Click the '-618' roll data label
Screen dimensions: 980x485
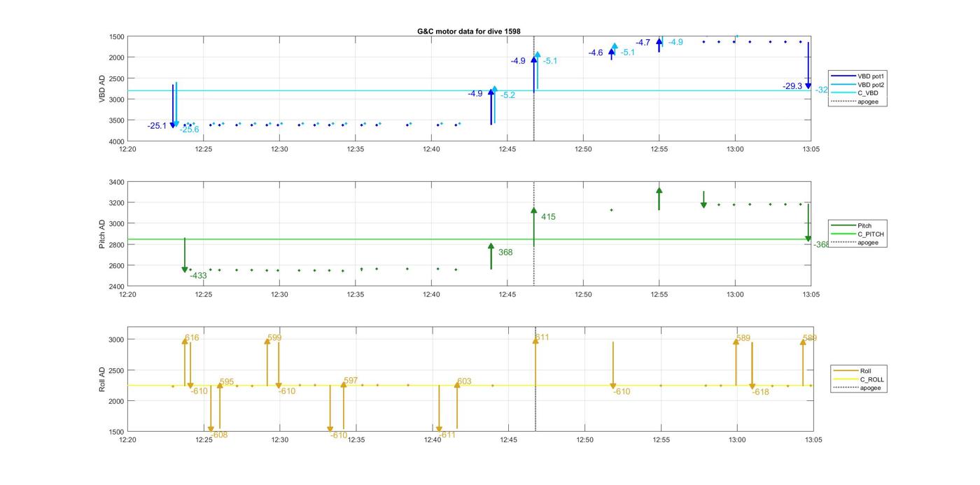(x=761, y=393)
